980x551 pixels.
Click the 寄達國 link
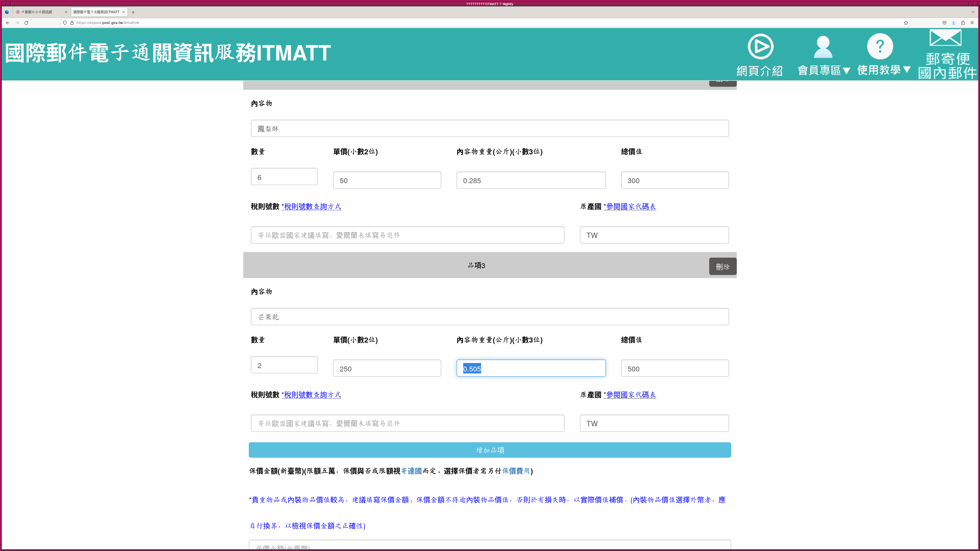coord(411,471)
